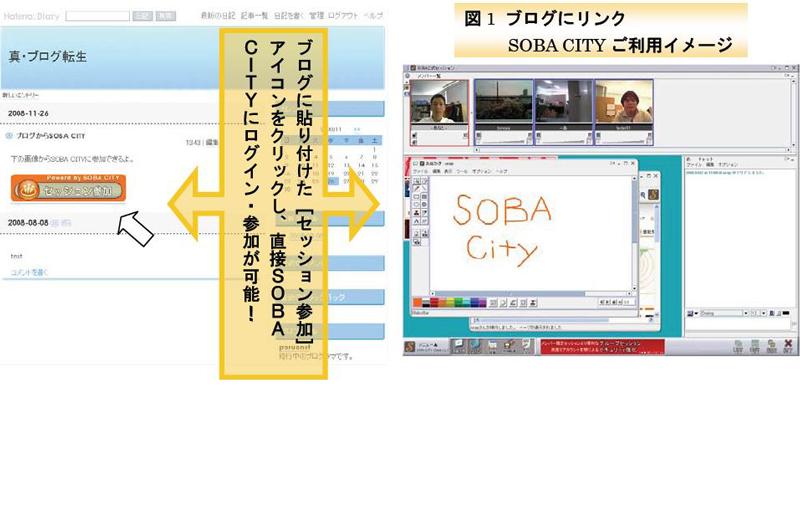The image size is (800, 512).
Task: Select the skyline member video thumbnail
Action: 504,102
